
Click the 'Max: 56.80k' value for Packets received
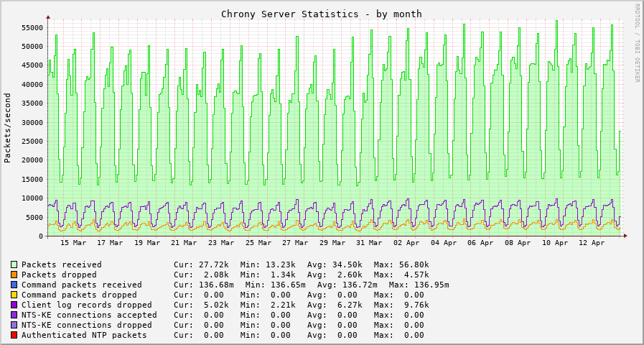401,264
